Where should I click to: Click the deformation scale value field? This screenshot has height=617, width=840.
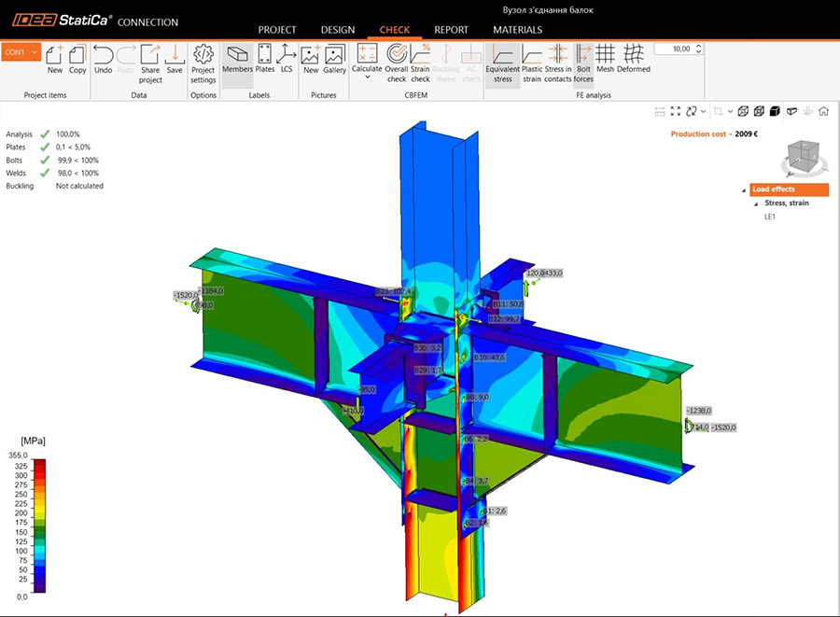coord(677,49)
